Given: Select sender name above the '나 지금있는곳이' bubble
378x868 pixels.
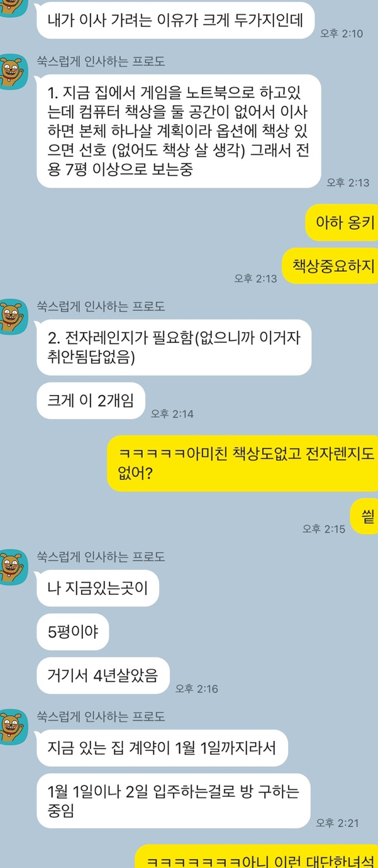Looking at the screenshot, I should pos(101,557).
